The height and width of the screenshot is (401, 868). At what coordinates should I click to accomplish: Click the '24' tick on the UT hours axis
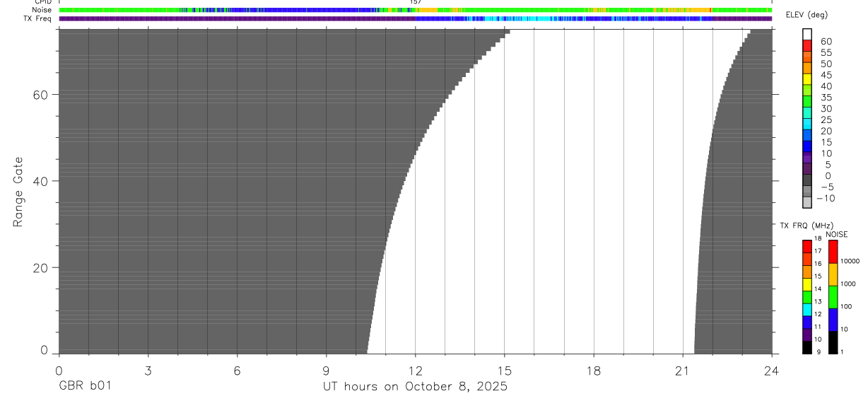tap(772, 370)
